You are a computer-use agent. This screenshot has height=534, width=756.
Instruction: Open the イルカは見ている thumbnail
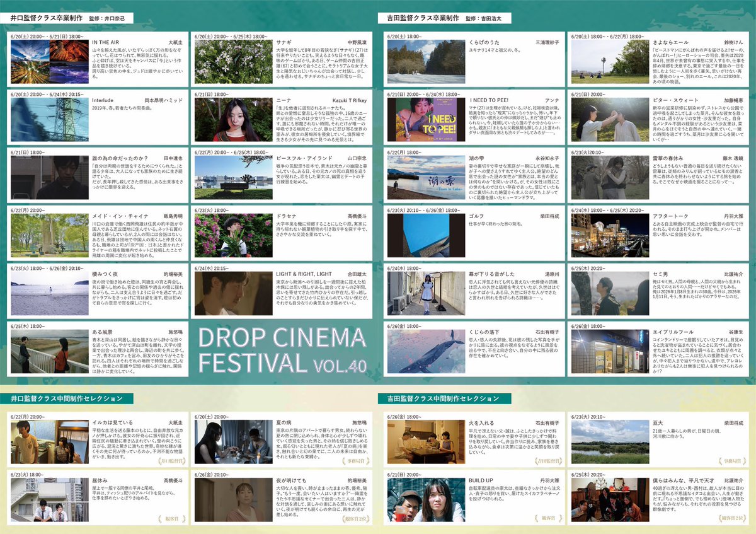click(49, 442)
